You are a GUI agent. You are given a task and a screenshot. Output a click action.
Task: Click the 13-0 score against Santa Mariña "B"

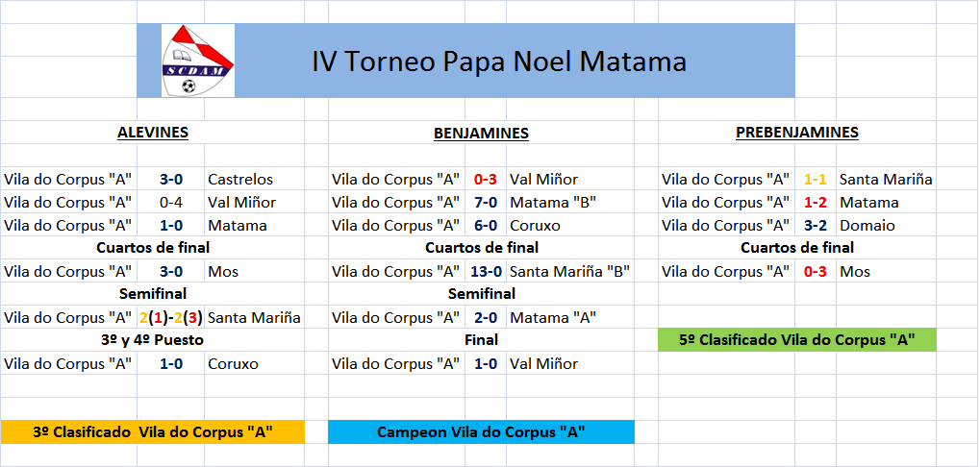point(485,272)
